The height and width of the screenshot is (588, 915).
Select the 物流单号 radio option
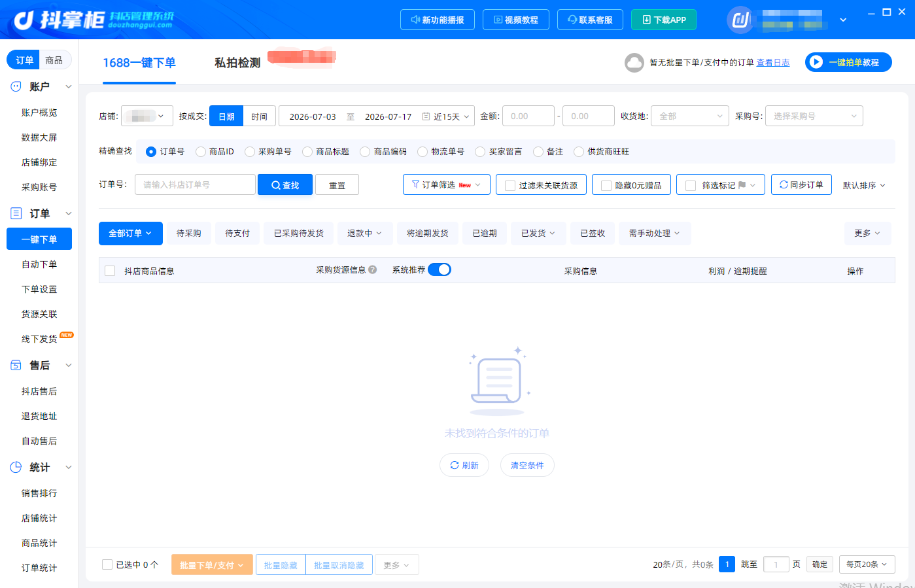tap(423, 152)
